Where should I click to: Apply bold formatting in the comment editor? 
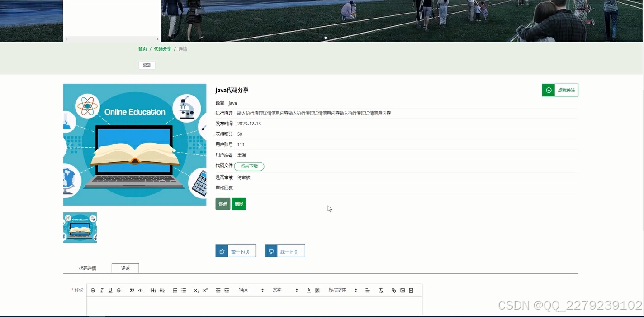pos(93,290)
